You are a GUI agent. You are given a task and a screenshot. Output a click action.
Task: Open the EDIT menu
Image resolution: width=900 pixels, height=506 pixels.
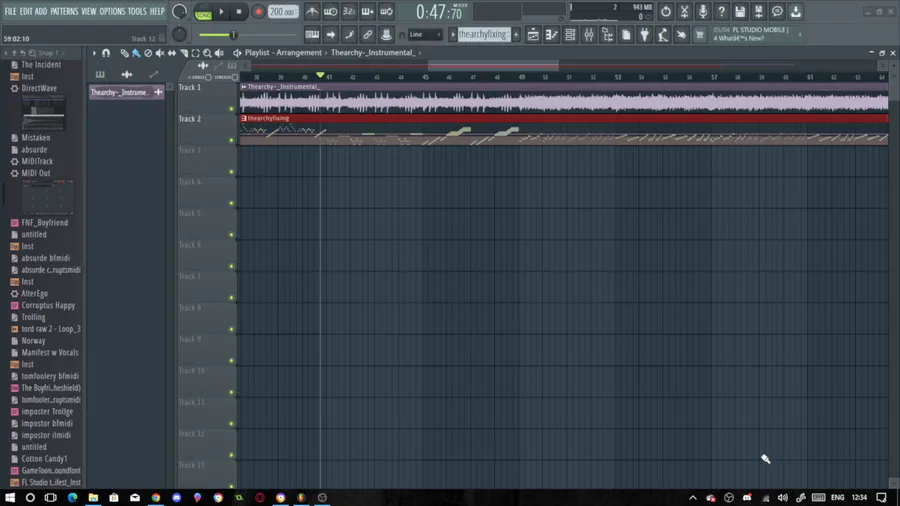click(x=26, y=11)
